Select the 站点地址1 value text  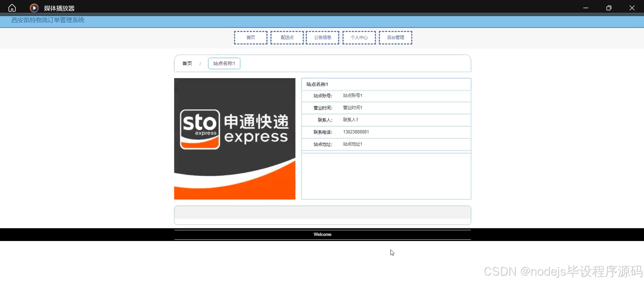pos(353,144)
